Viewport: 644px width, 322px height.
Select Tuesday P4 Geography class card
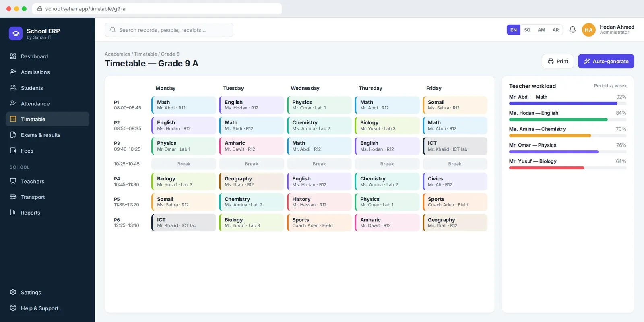pyautogui.click(x=252, y=181)
